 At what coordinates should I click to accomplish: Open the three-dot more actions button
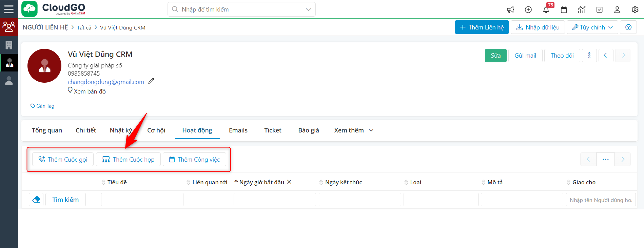click(589, 56)
